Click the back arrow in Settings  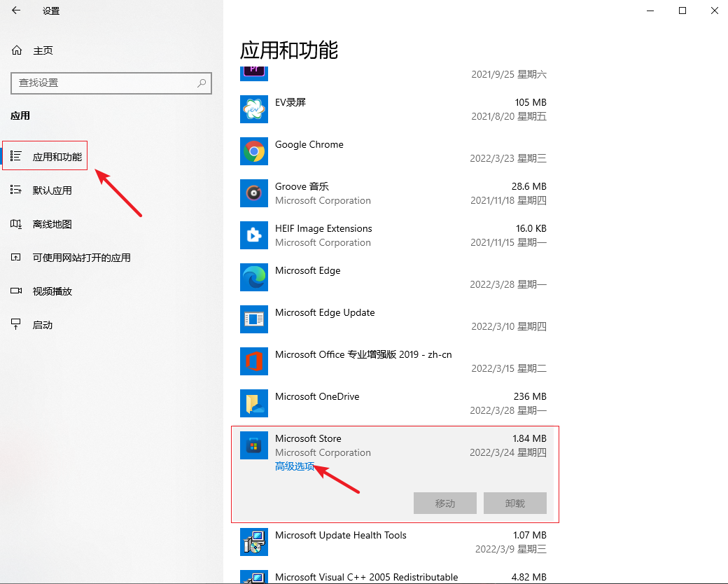(16, 11)
